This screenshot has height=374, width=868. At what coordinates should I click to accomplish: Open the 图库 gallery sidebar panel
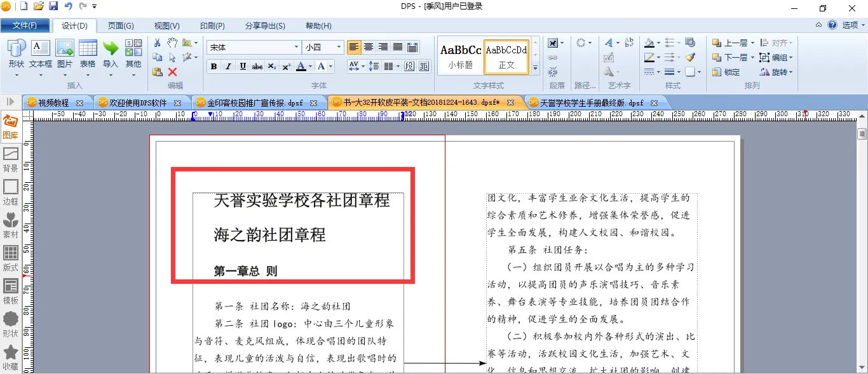10,127
